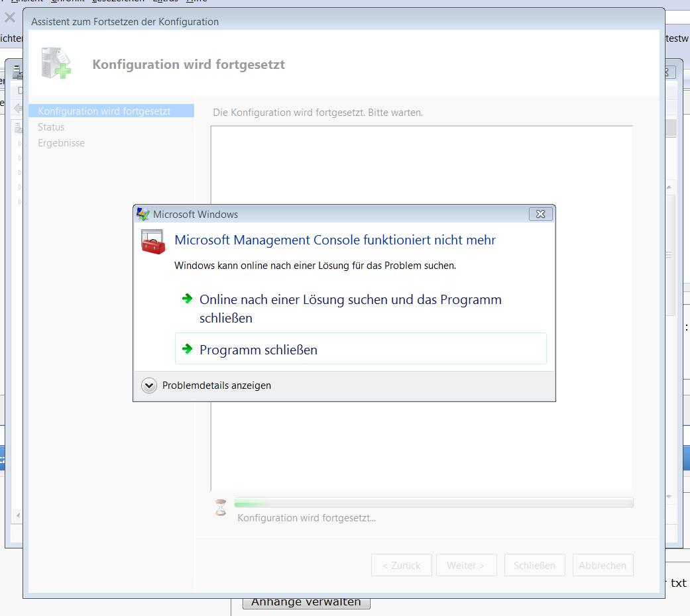The height and width of the screenshot is (616, 690).
Task: Click 'Programm schließen' option
Action: [361, 348]
